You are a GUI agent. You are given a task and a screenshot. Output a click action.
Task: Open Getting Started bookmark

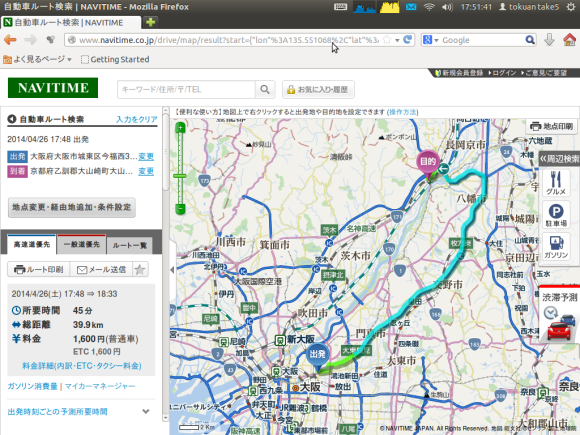(115, 59)
